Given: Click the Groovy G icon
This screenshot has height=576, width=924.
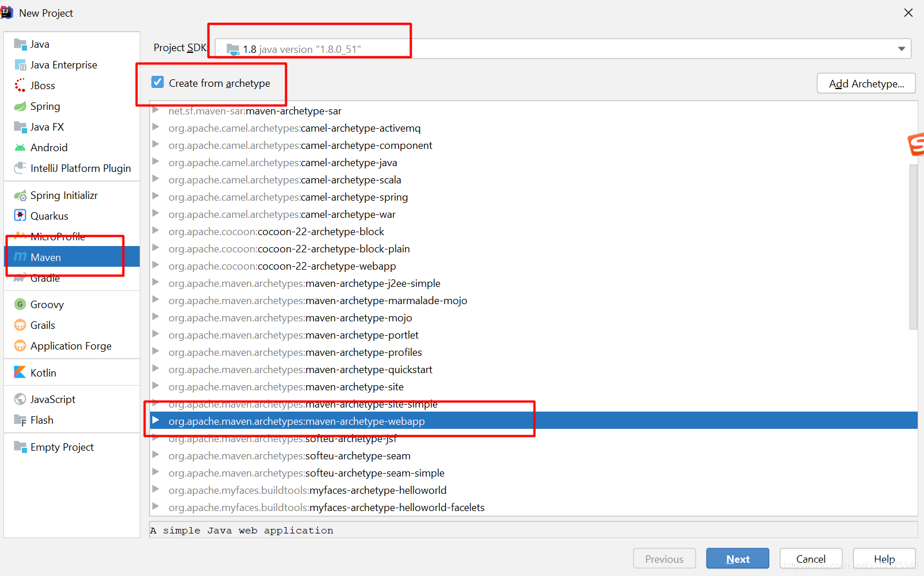Looking at the screenshot, I should coord(20,304).
